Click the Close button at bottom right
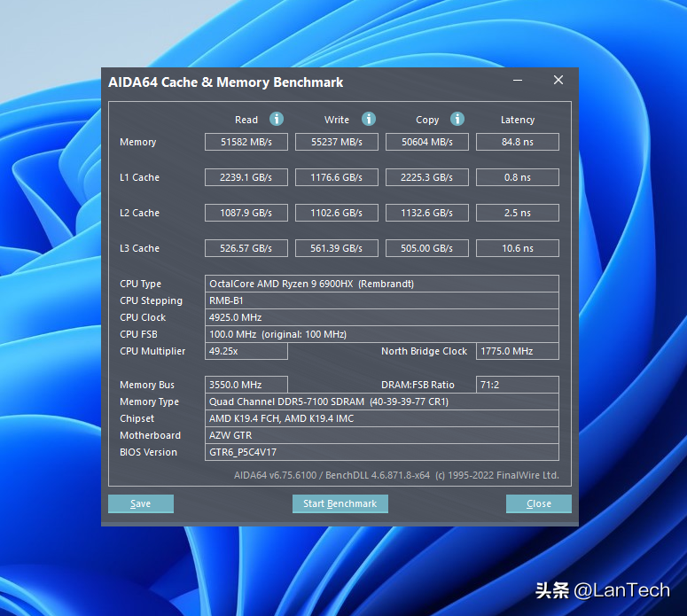This screenshot has width=687, height=616. click(x=538, y=503)
